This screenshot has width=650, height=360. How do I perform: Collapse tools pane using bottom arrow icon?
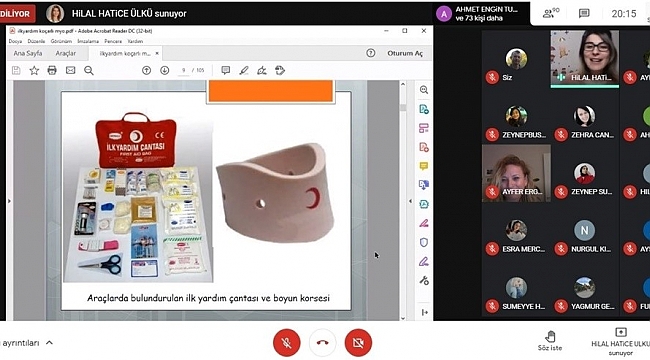pos(424,312)
